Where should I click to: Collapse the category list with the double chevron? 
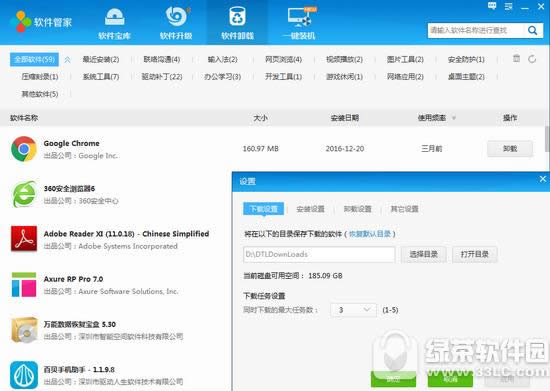pyautogui.click(x=67, y=60)
